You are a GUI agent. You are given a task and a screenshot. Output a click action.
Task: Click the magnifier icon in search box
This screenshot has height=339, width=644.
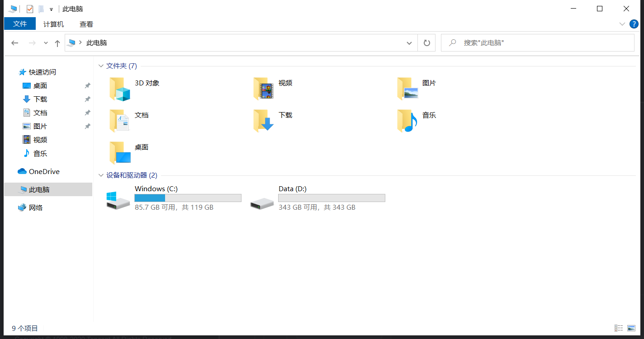[452, 42]
